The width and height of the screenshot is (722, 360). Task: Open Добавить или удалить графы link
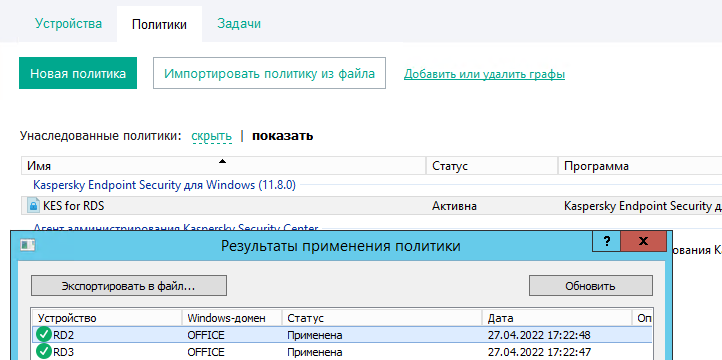(x=484, y=74)
